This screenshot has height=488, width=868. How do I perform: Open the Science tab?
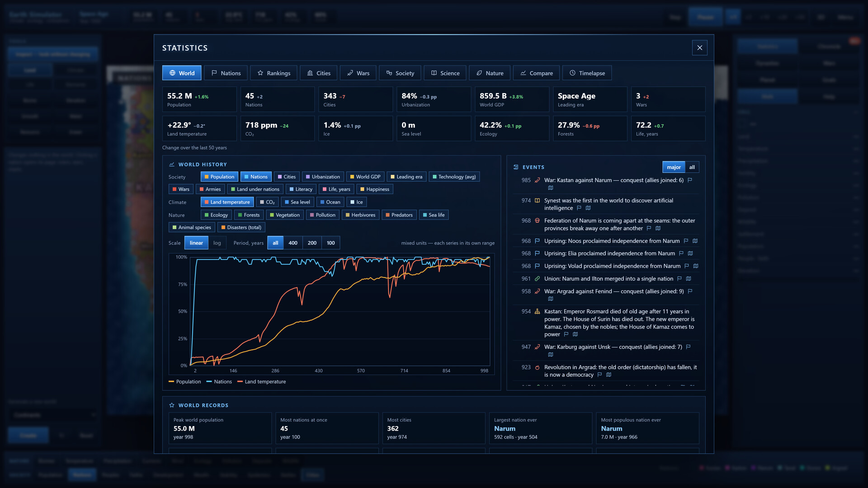click(445, 73)
